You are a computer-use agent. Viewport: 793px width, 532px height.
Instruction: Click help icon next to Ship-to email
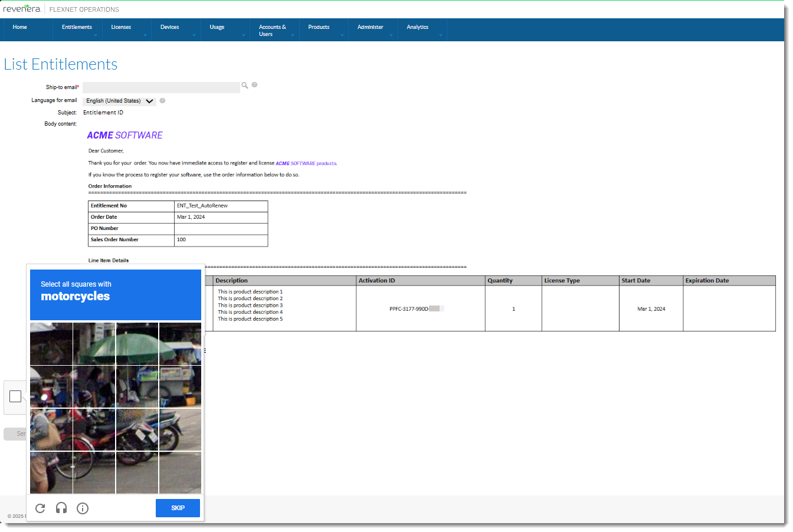254,85
